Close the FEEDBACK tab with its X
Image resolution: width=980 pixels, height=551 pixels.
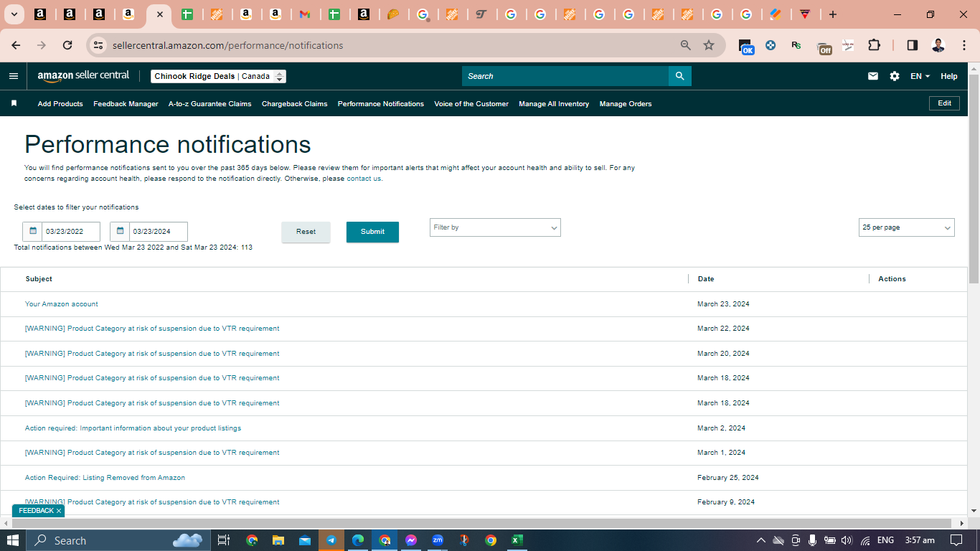pos(59,511)
